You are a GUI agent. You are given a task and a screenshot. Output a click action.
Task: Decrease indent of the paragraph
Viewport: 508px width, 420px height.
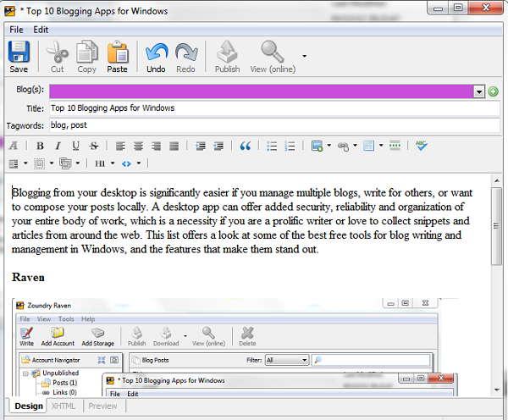click(218, 146)
